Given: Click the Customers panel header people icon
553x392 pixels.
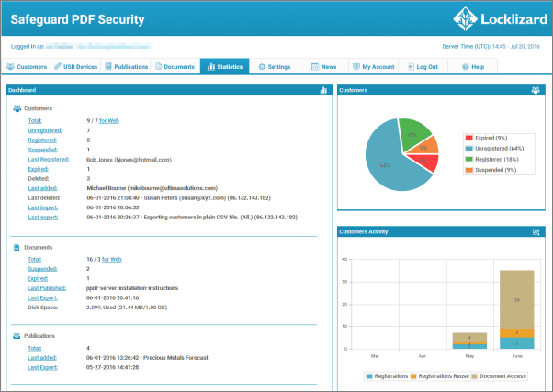Looking at the screenshot, I should click(x=536, y=90).
